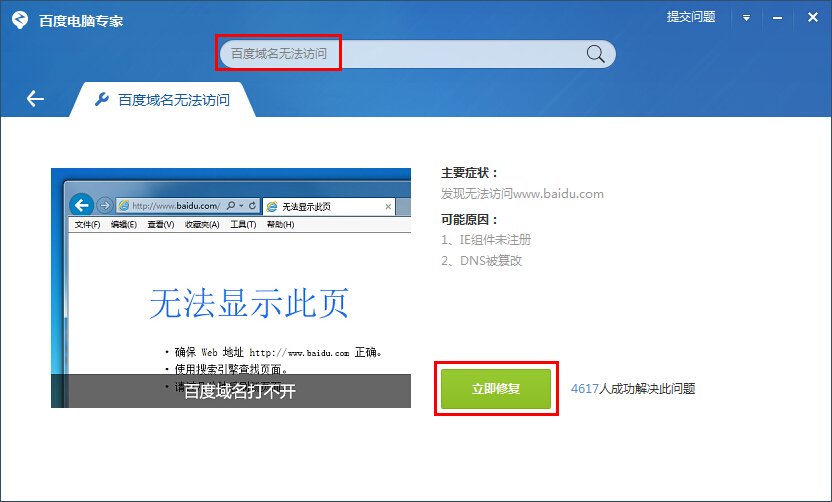Screen dimensions: 832x502
Task: Go back with the left arrow icon
Action: click(35, 98)
